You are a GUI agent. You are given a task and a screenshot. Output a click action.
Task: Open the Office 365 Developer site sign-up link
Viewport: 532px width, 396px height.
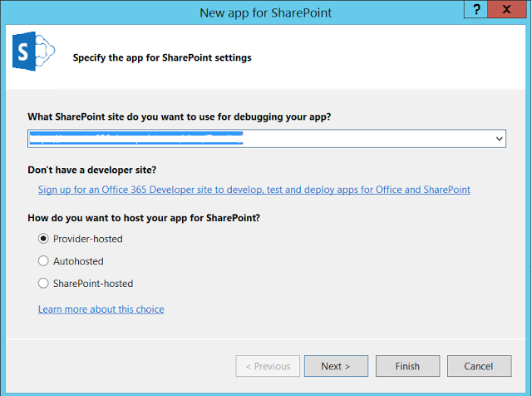click(x=254, y=190)
